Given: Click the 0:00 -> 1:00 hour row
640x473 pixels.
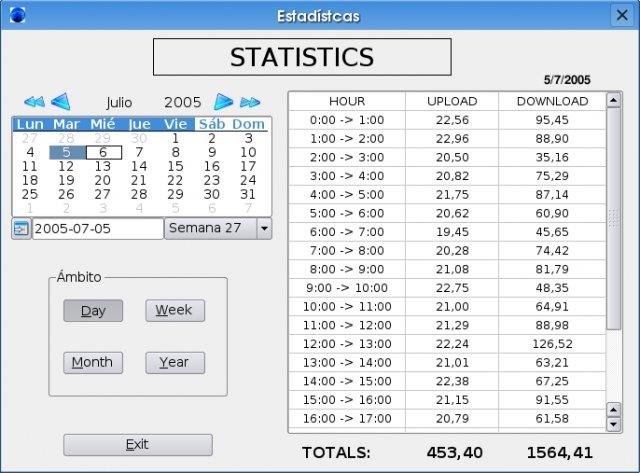Looking at the screenshot, I should [447, 120].
